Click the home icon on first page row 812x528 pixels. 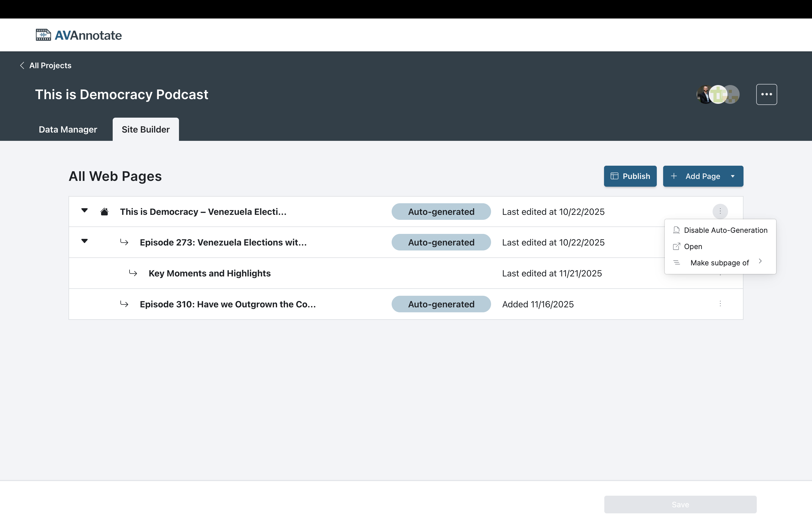click(104, 212)
